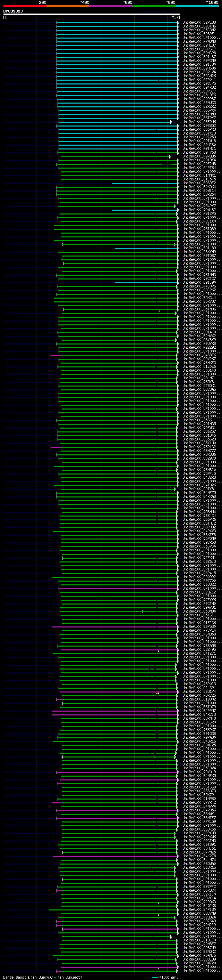
Task: Select the UniRef100_B2KZK2 label
Action: pos(199,106)
